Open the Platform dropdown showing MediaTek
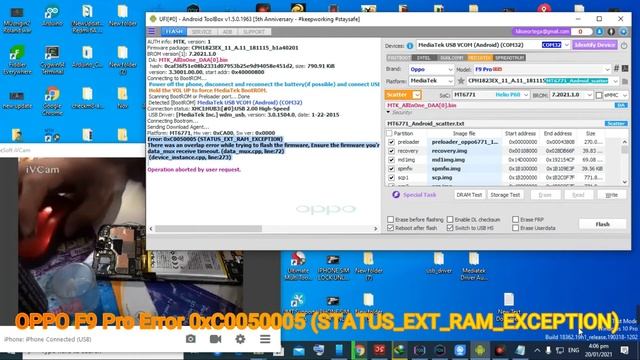 click(450, 81)
